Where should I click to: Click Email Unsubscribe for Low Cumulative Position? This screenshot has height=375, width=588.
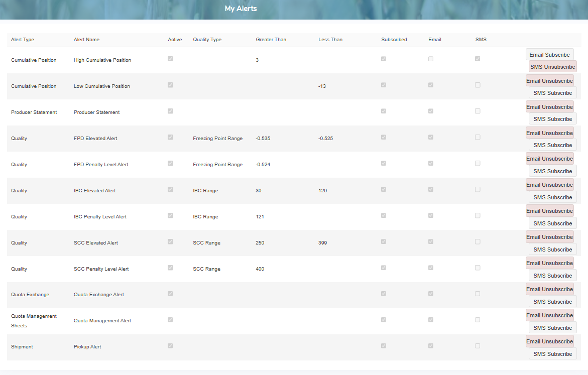pyautogui.click(x=549, y=80)
